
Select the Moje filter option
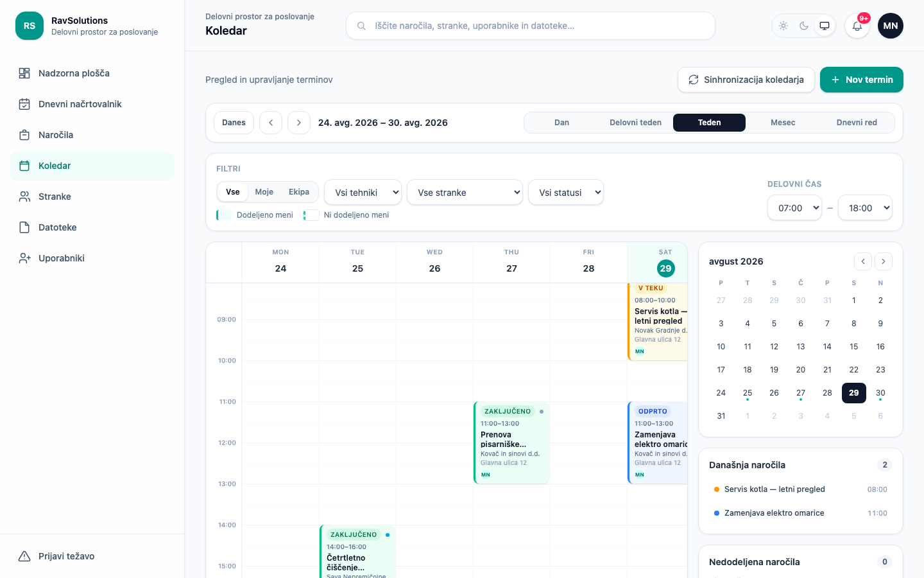click(x=264, y=192)
